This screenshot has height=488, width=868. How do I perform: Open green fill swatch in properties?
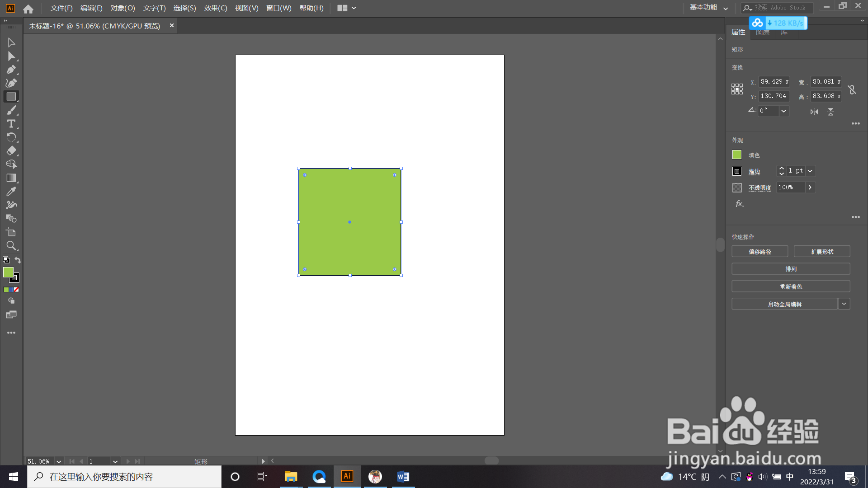pos(737,155)
